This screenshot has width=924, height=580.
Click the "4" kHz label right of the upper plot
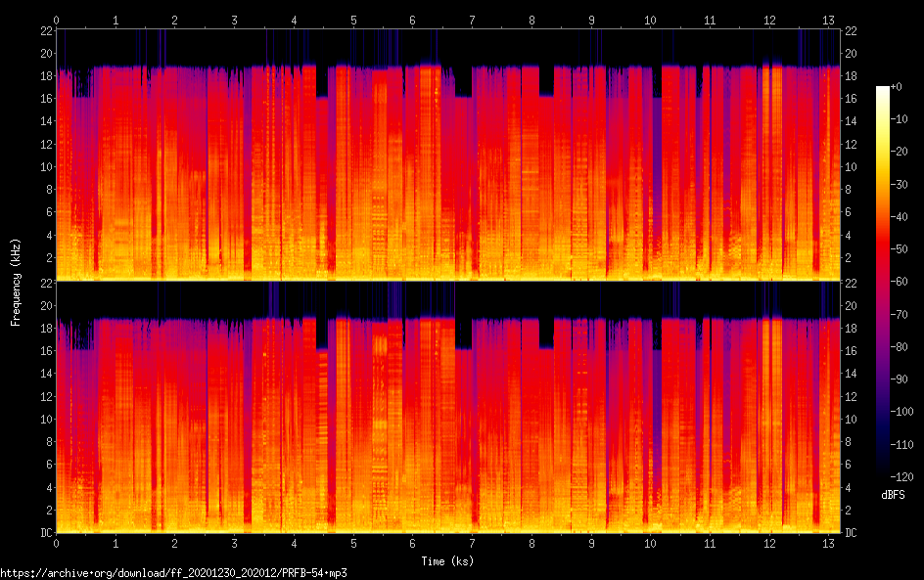point(848,236)
